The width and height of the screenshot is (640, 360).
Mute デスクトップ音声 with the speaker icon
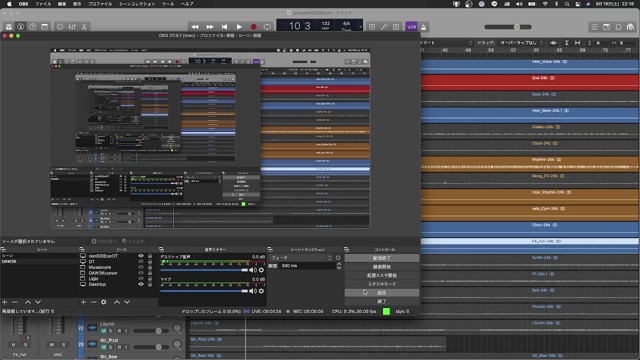pyautogui.click(x=253, y=270)
